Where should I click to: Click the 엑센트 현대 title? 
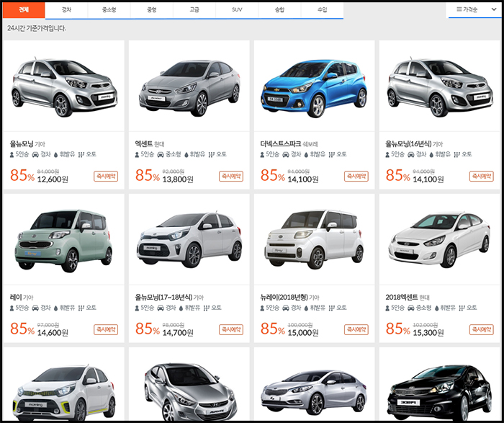click(x=150, y=144)
